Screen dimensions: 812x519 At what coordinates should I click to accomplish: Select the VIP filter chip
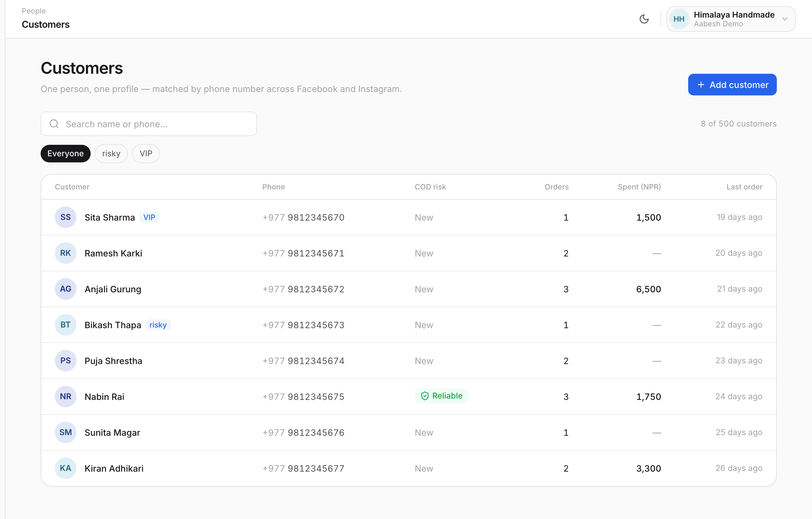click(x=146, y=154)
